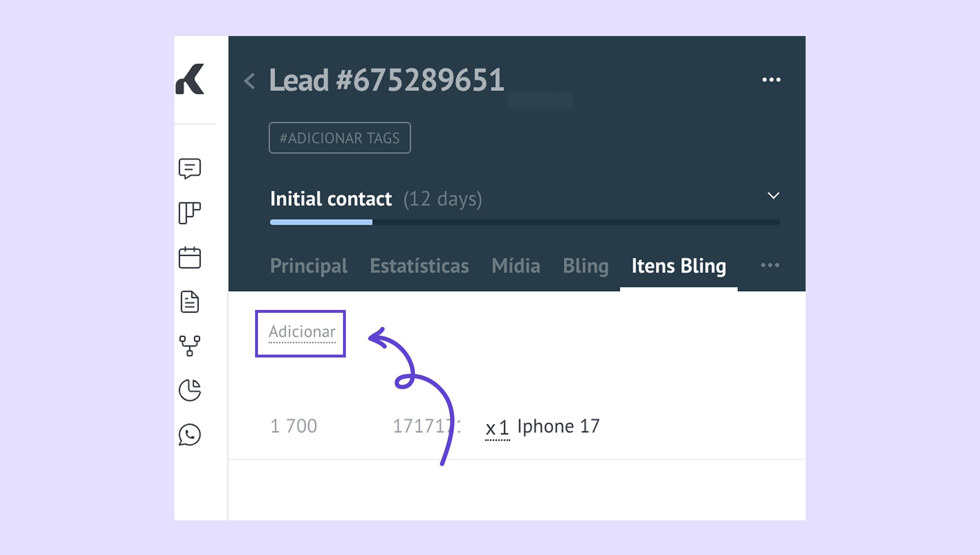This screenshot has width=980, height=555.
Task: Select the Bling tab
Action: (585, 266)
